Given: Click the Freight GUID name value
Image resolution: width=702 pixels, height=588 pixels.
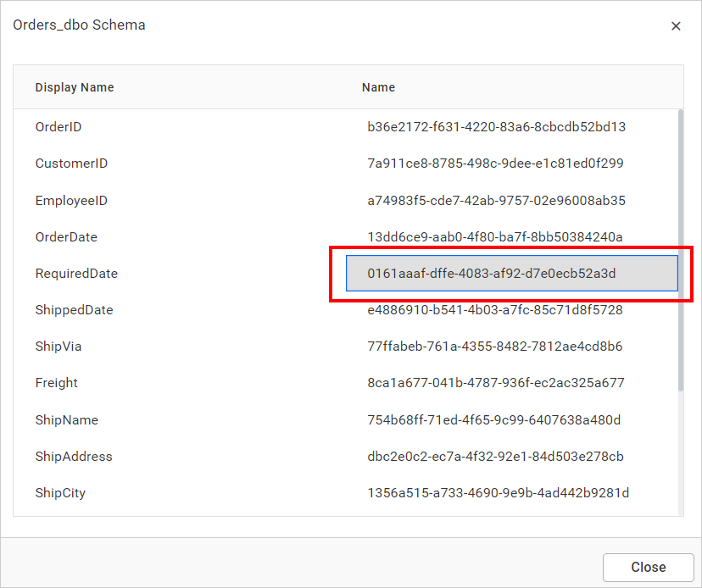Looking at the screenshot, I should [495, 383].
